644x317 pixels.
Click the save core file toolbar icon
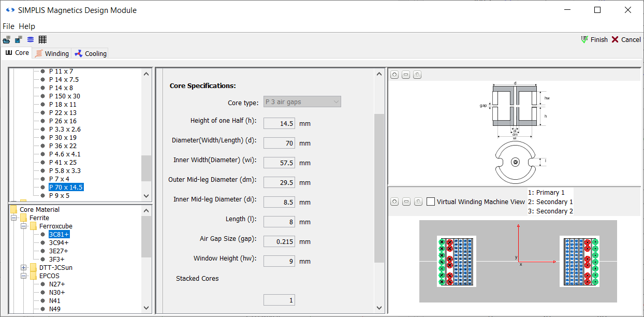click(x=18, y=40)
